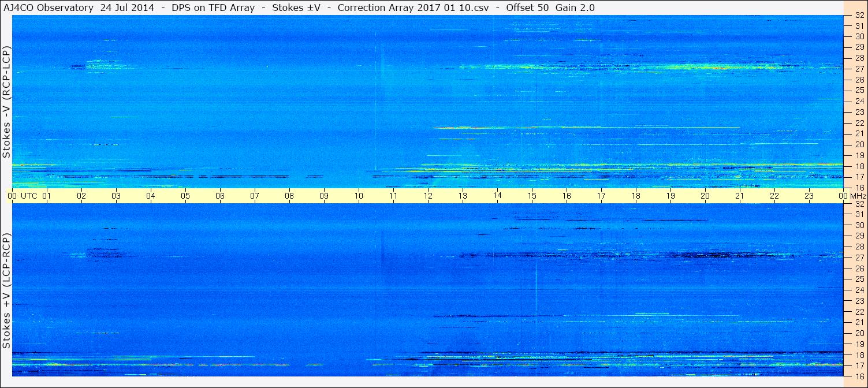Image resolution: width=868 pixels, height=388 pixels.
Task: Select the 23 hour time marker
Action: [x=809, y=196]
